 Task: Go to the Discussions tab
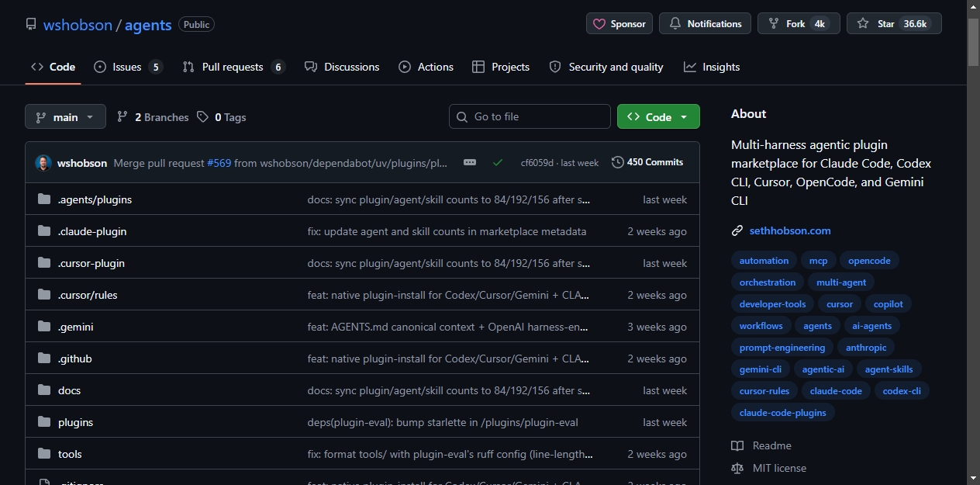342,67
